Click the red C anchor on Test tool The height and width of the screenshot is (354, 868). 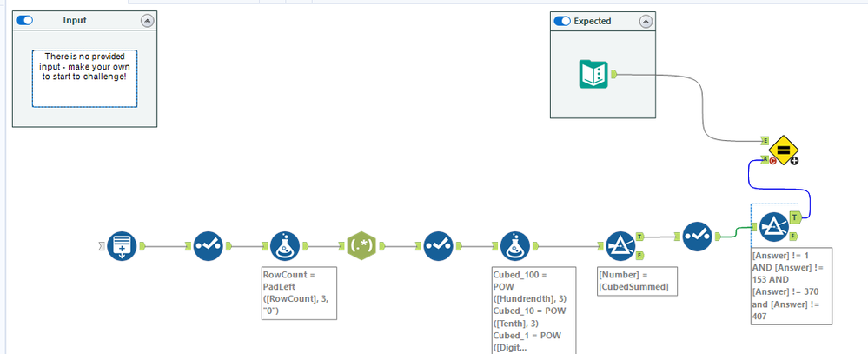(772, 161)
